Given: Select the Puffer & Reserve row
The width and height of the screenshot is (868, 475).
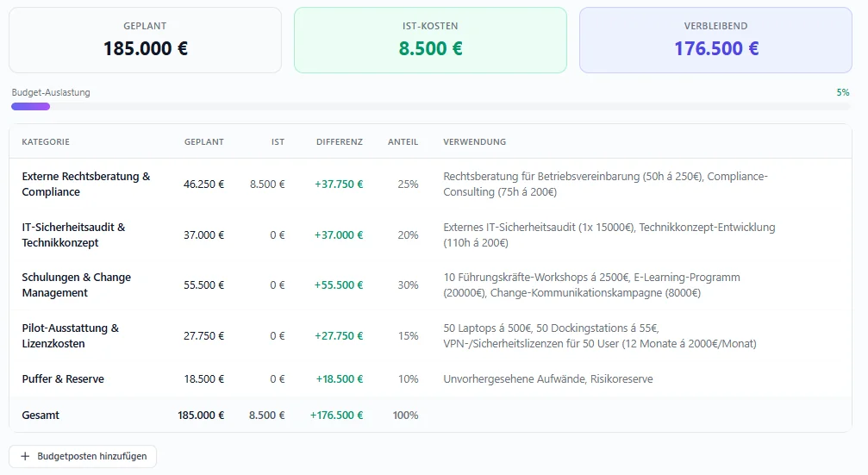Looking at the screenshot, I should coord(65,378).
